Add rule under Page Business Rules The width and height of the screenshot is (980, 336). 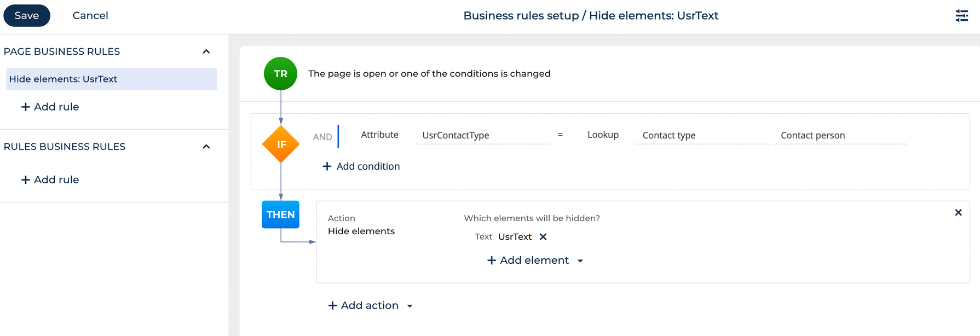pos(50,107)
